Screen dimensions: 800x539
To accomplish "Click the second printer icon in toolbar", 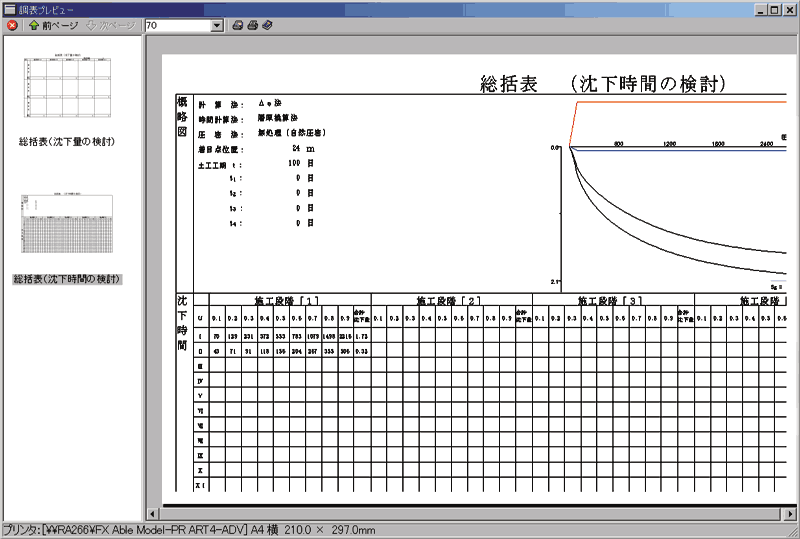I will click(x=252, y=26).
